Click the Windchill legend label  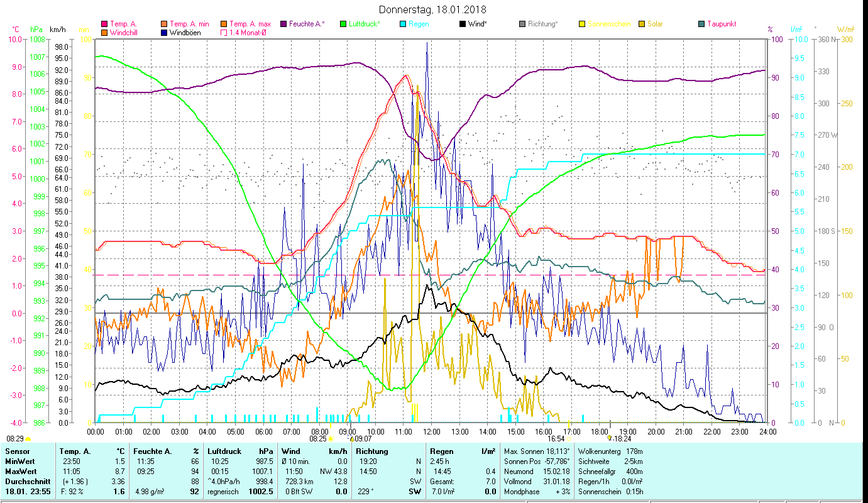(x=124, y=32)
